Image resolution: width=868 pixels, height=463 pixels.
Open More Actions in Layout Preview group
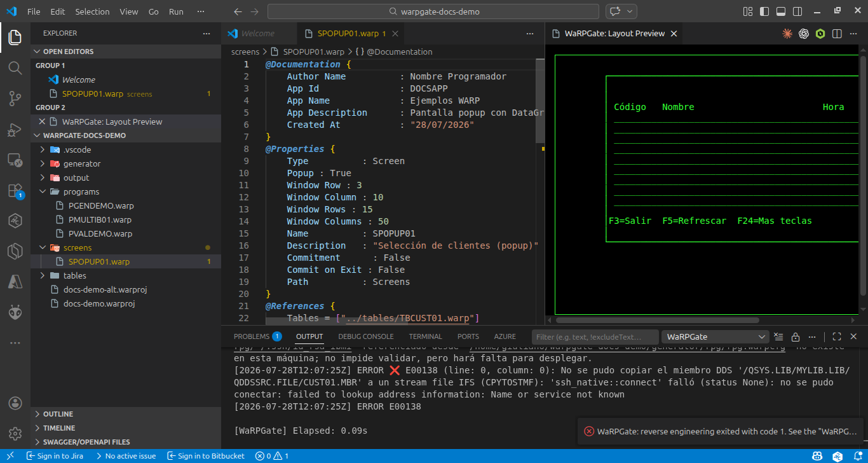tap(853, 34)
